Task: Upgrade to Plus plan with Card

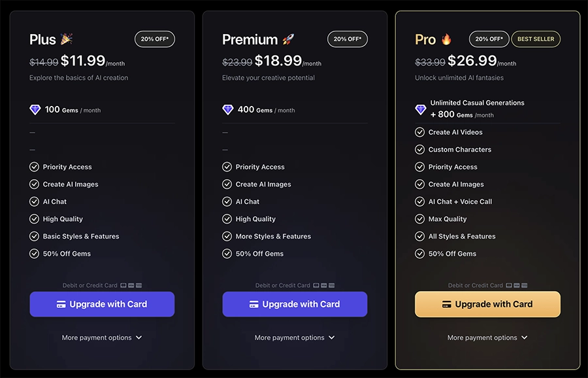Action: (x=102, y=304)
